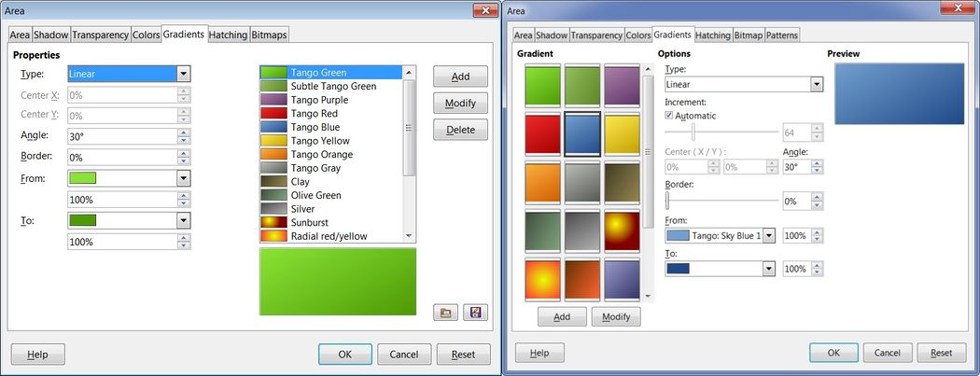Select Olive Green in the gradient list

pos(315,196)
